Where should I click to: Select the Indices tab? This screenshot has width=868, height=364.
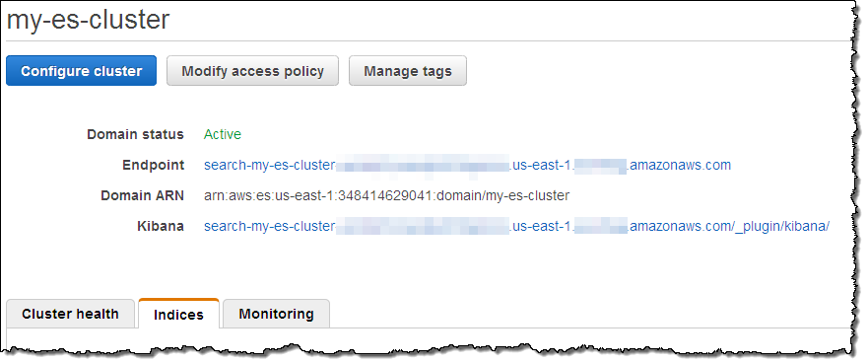178,314
